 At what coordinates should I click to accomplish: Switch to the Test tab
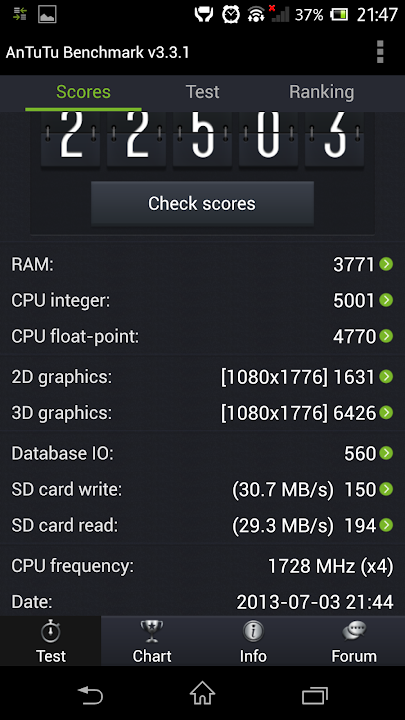202,92
